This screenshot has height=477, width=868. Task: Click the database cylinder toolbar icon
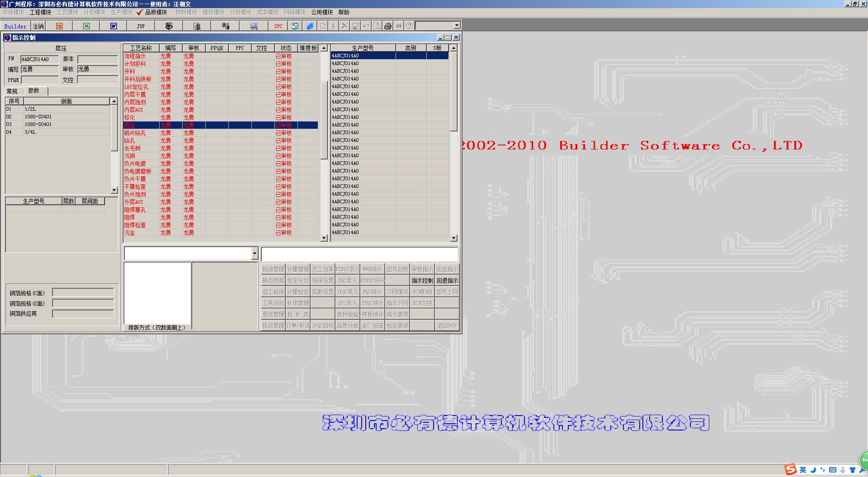197,26
